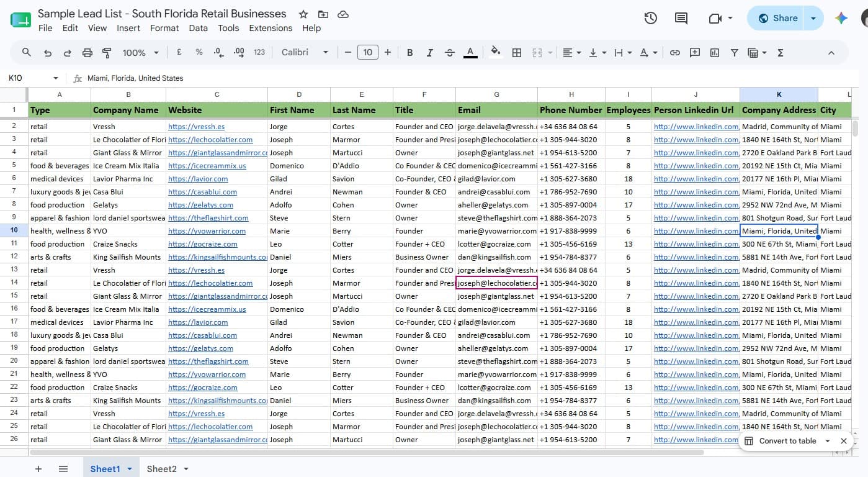The width and height of the screenshot is (868, 477).
Task: Click the undo arrow in the toolbar
Action: point(48,53)
